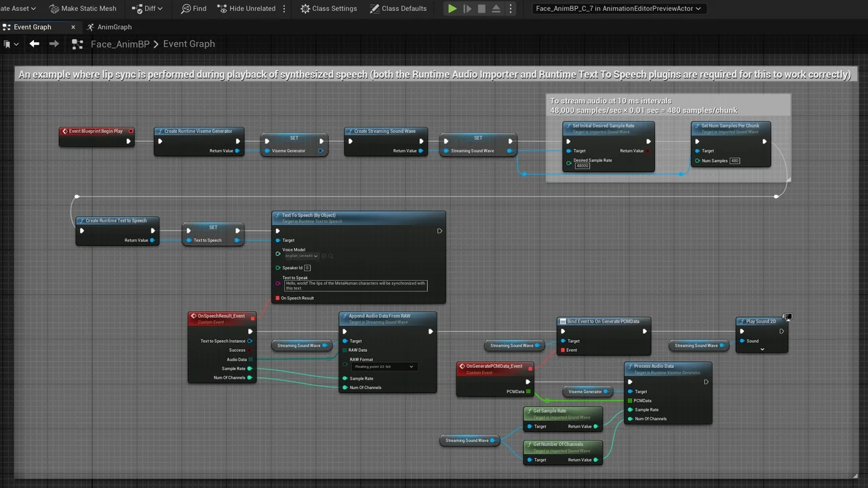Close the Event Graph tab
868x488 pixels.
[73, 27]
